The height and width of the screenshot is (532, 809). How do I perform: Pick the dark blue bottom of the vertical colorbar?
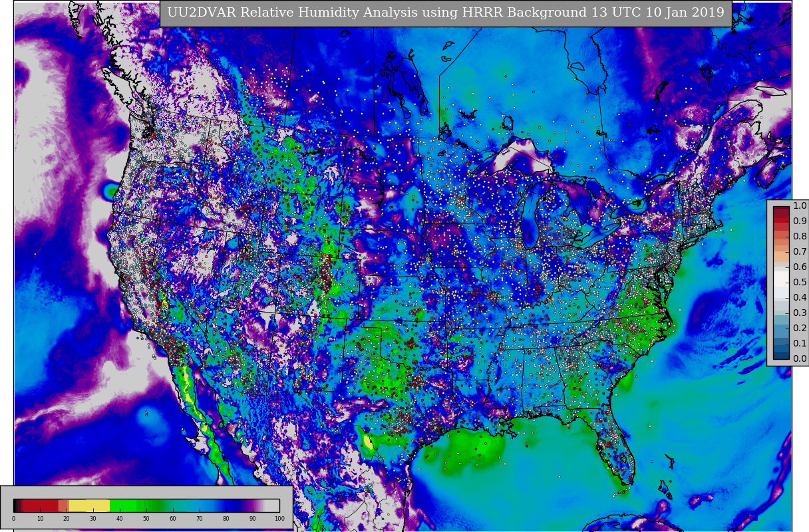click(781, 355)
